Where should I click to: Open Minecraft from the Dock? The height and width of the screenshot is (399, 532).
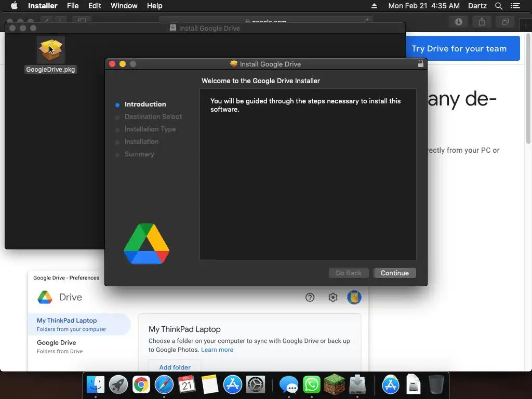coord(334,384)
